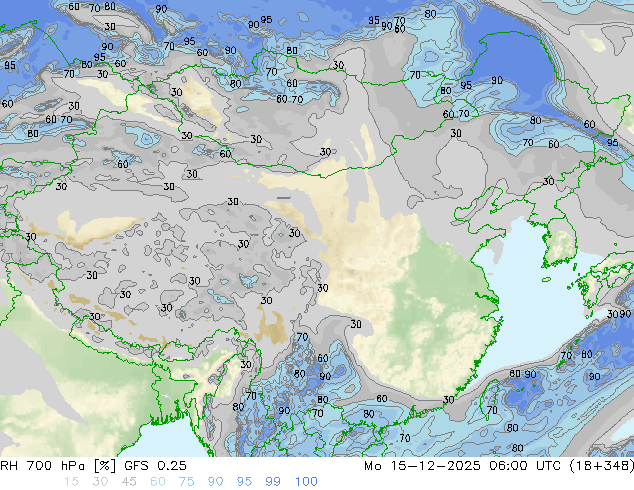The width and height of the screenshot is (634, 490).
Task: Select the "GFS 0.25" model label
Action: pos(155,466)
